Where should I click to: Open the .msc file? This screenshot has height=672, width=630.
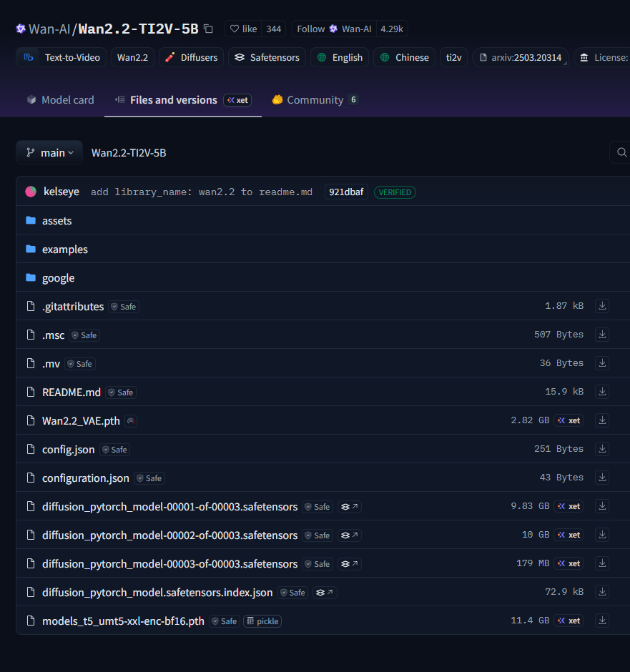click(x=53, y=335)
